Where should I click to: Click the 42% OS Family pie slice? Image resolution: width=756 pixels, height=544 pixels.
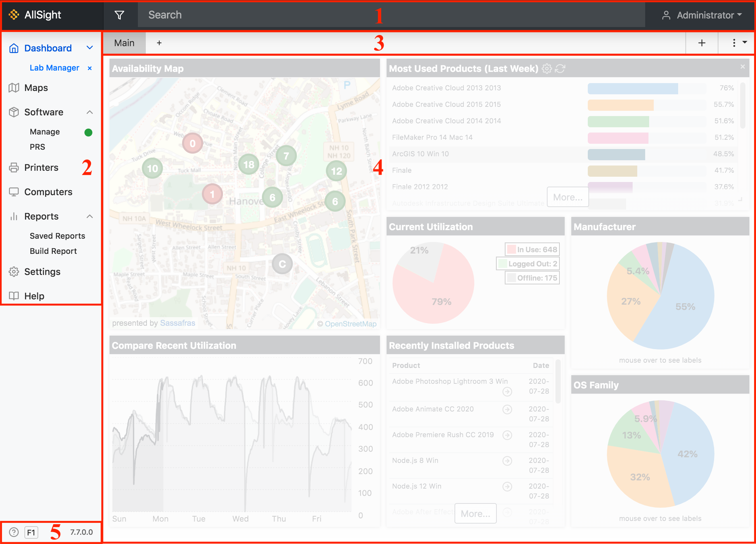(687, 454)
